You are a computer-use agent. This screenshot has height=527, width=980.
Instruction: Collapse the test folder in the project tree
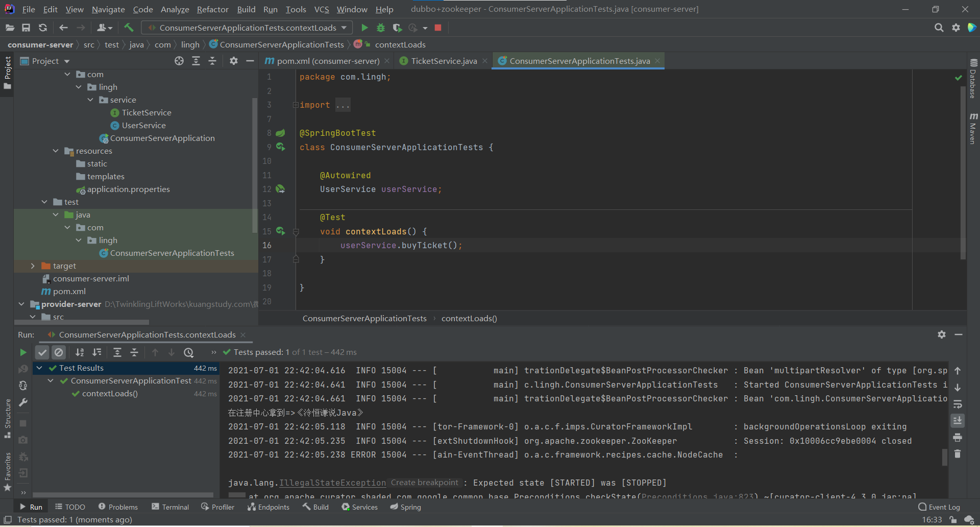point(44,202)
